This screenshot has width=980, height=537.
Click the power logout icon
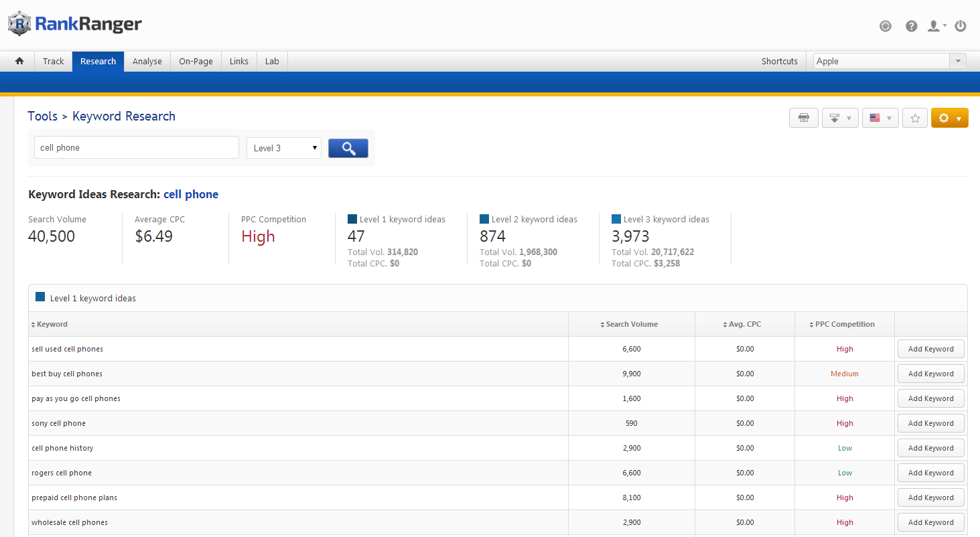(961, 26)
